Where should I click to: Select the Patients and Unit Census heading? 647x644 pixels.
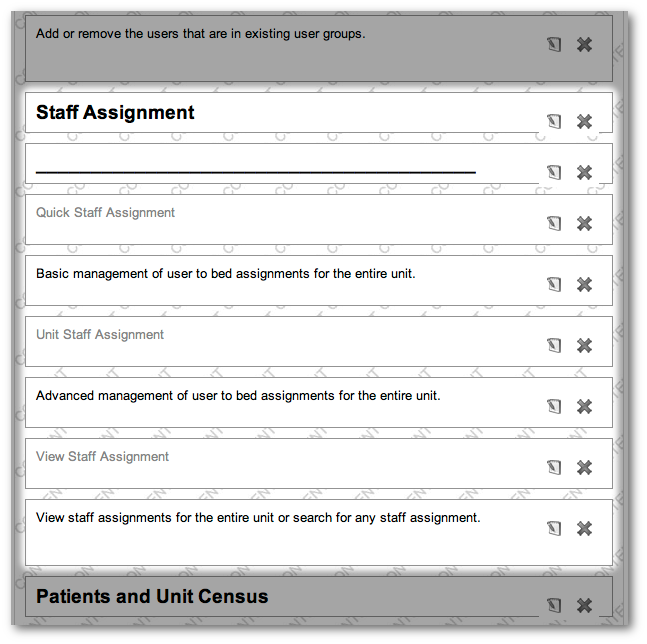click(x=152, y=596)
